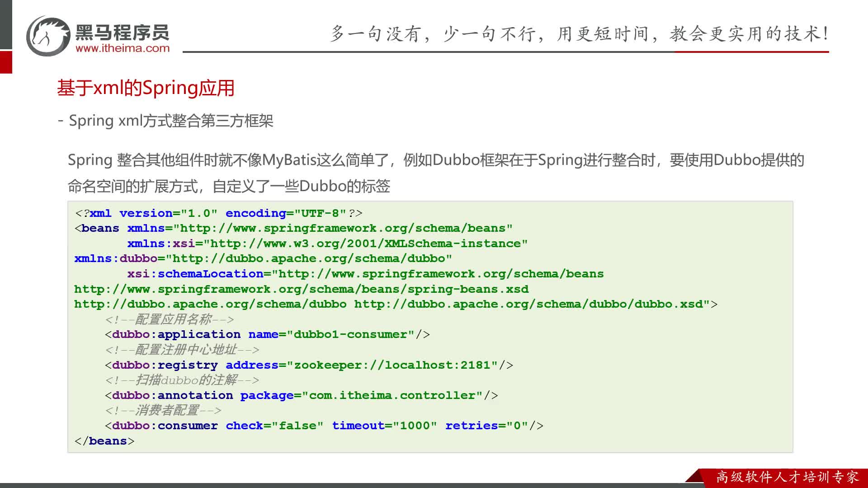Click the comment '配置注册中心地址'
Viewport: 868px width, 488px height.
[x=182, y=350]
